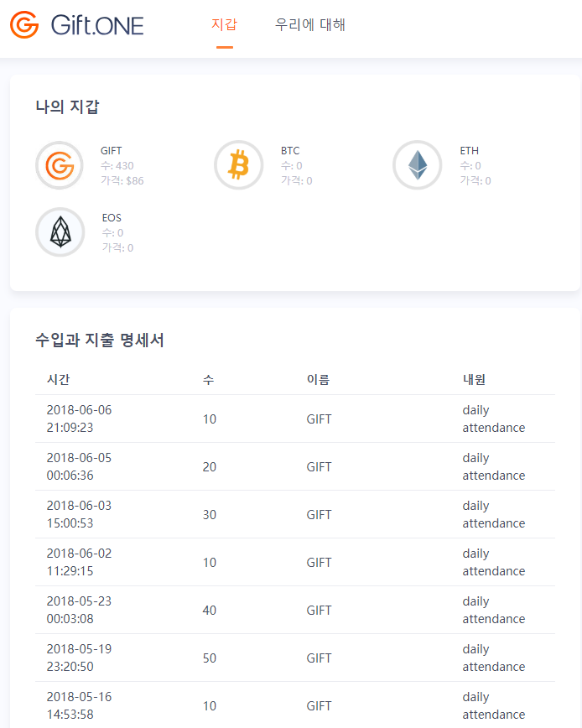Click the ETH wallet label
The image size is (582, 728).
pyautogui.click(x=469, y=151)
